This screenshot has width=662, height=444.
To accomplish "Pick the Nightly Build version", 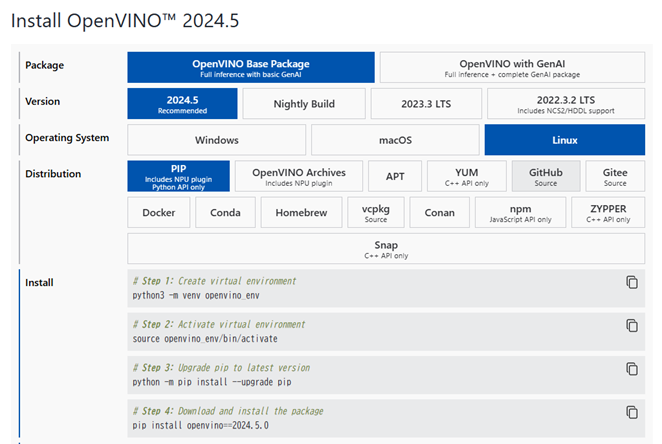I will pos(304,104).
